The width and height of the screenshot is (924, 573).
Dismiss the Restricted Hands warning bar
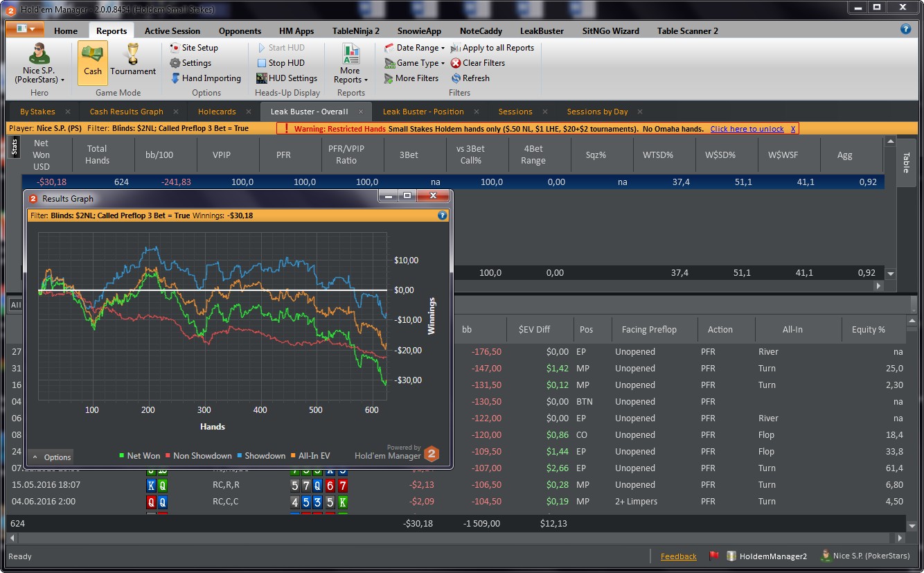click(793, 129)
